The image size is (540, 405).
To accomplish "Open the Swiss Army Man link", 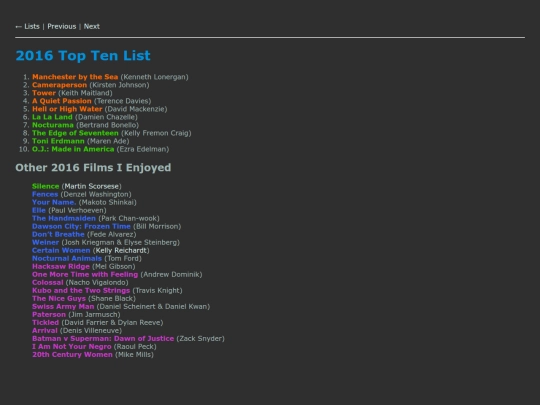I will point(63,307).
